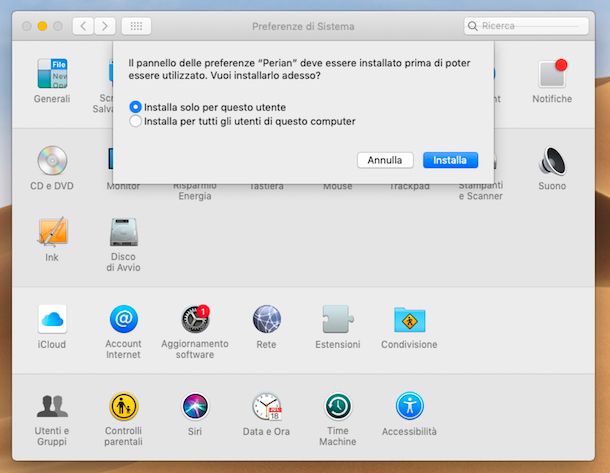This screenshot has height=473, width=610.
Task: Click the Ricerca search field
Action: click(526, 26)
